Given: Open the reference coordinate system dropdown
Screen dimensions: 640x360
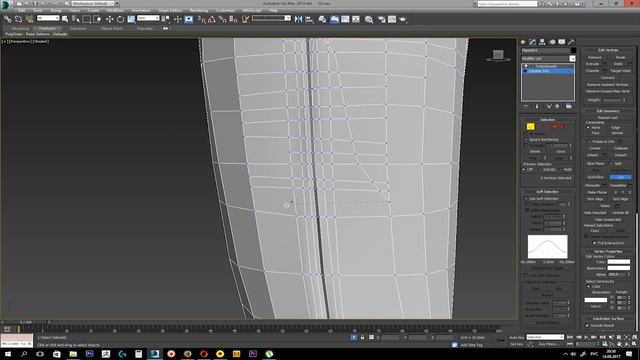Looking at the screenshot, I should 148,18.
